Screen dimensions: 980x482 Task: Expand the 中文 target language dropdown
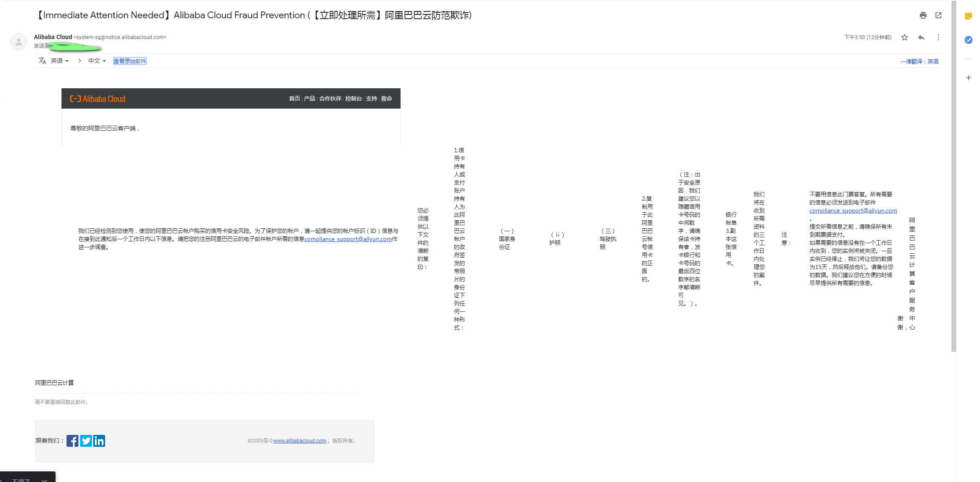point(97,61)
